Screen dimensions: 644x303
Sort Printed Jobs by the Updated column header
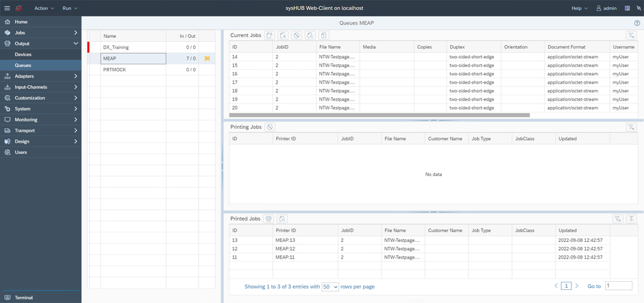(x=583, y=230)
